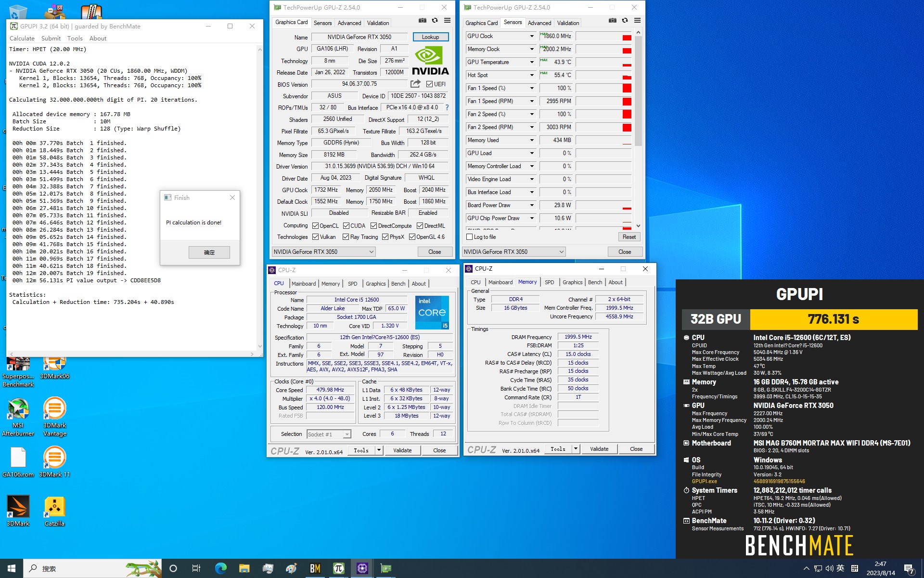Open Submit menu in GPUPI

coord(51,39)
